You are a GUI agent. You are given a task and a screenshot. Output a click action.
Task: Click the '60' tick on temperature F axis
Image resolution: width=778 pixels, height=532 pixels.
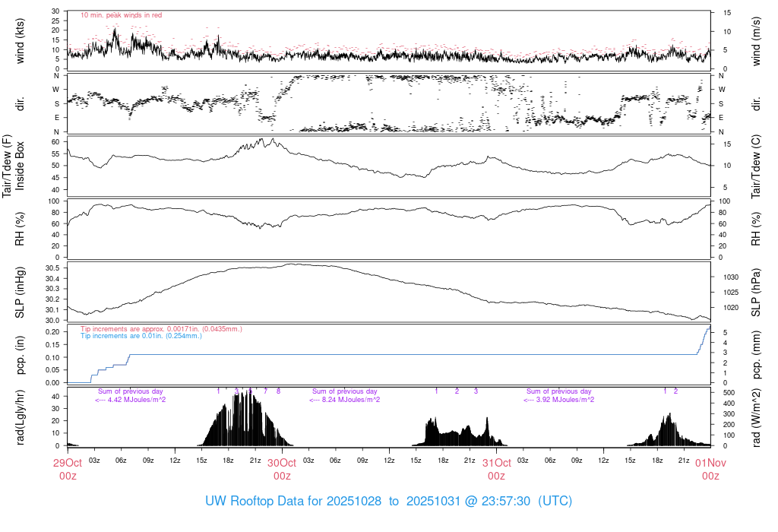pos(56,142)
